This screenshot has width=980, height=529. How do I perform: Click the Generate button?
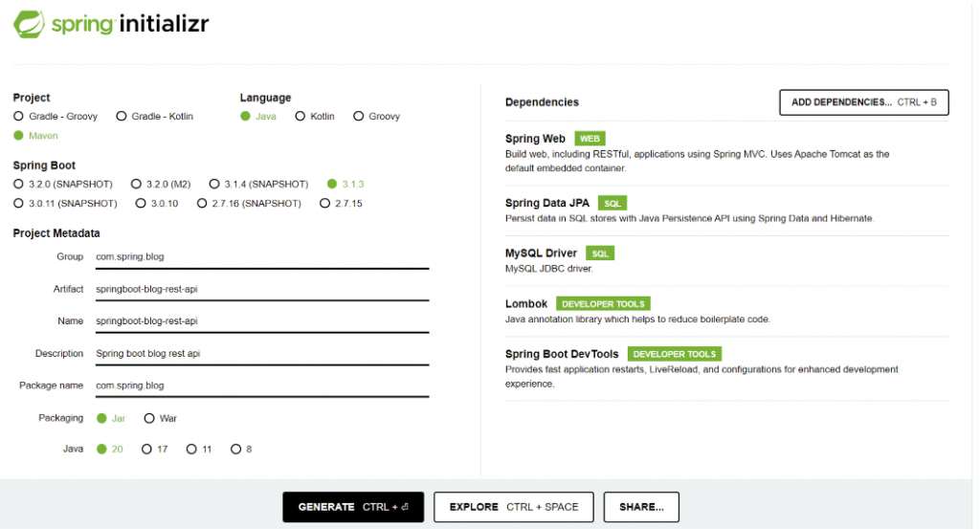coord(353,507)
